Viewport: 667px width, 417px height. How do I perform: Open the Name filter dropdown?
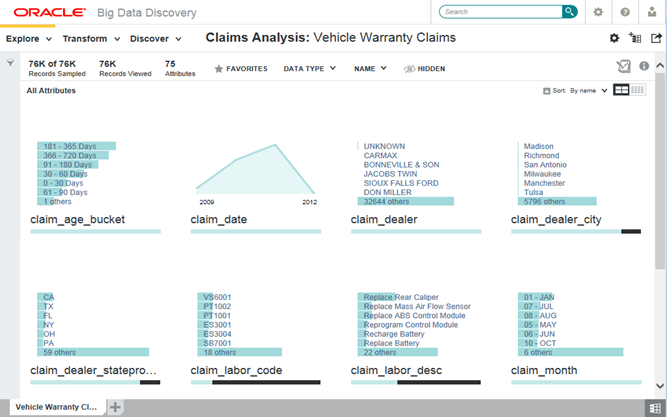(x=370, y=69)
